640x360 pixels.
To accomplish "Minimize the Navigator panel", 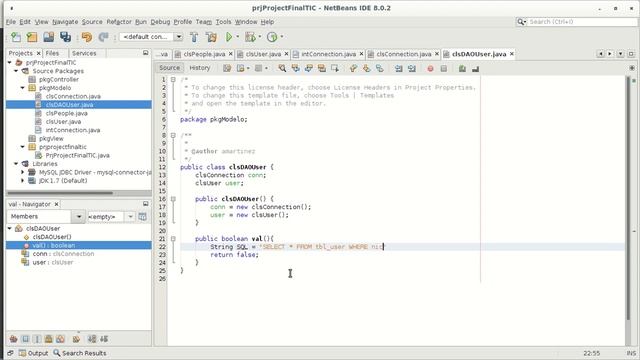I will (145, 204).
